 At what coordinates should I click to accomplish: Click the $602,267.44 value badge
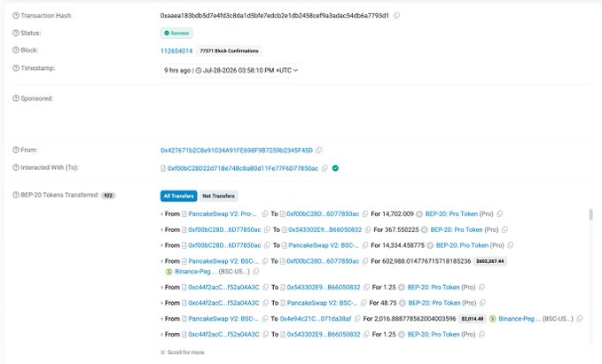490,261
